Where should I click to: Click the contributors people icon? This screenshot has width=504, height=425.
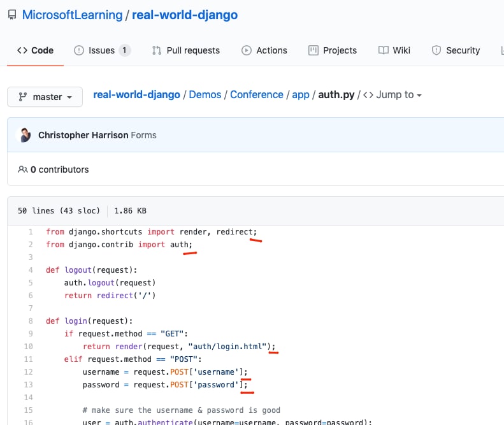pos(22,169)
